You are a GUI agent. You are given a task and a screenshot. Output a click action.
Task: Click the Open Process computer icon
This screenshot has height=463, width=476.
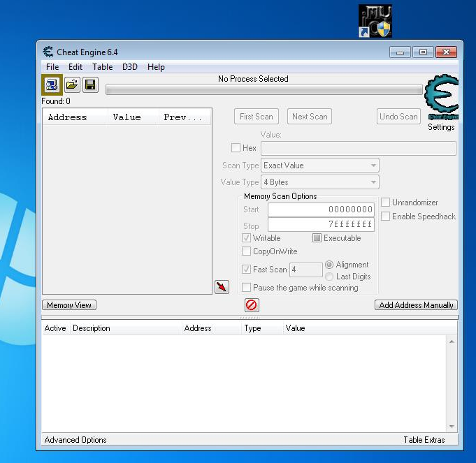52,85
